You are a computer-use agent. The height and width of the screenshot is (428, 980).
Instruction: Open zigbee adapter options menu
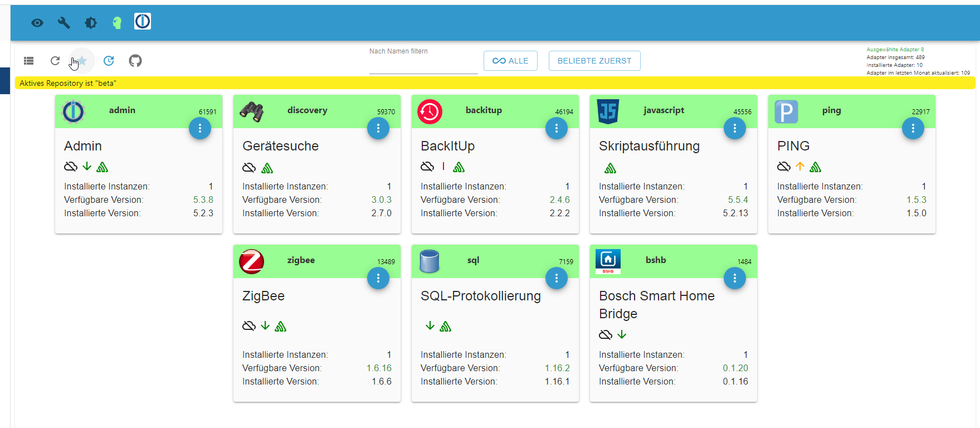pyautogui.click(x=378, y=278)
